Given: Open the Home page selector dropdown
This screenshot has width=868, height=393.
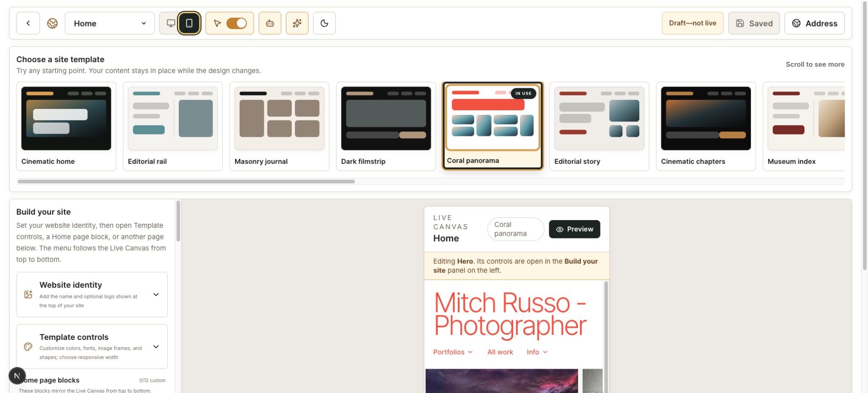Looking at the screenshot, I should coord(110,23).
